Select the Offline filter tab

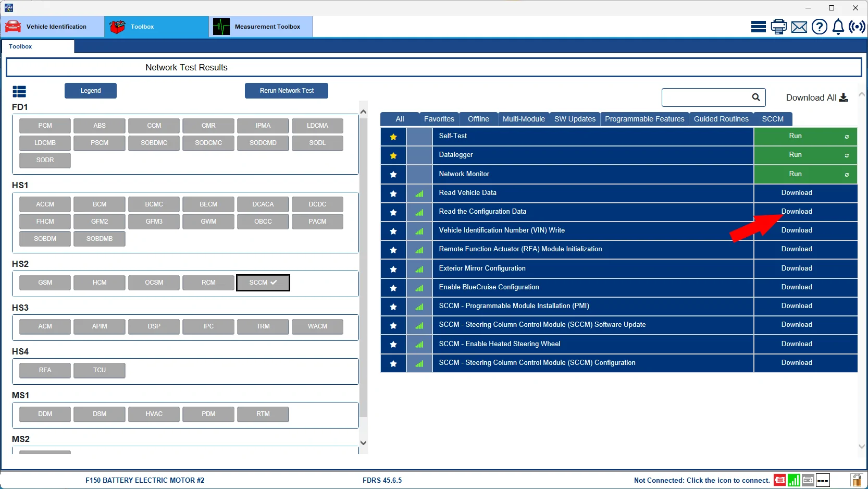click(478, 119)
